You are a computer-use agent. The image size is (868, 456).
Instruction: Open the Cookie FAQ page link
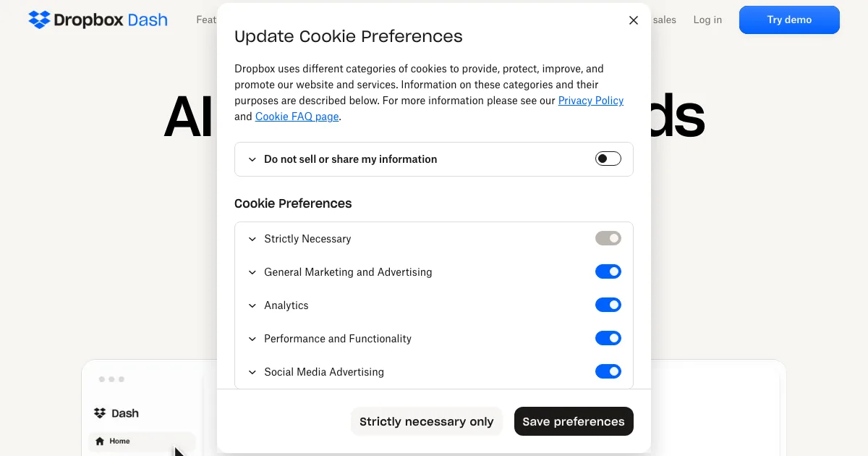(297, 117)
